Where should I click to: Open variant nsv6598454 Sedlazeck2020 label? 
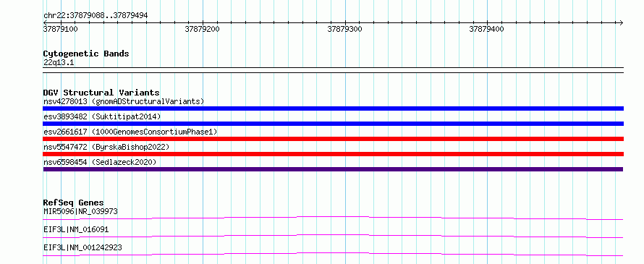100,162
